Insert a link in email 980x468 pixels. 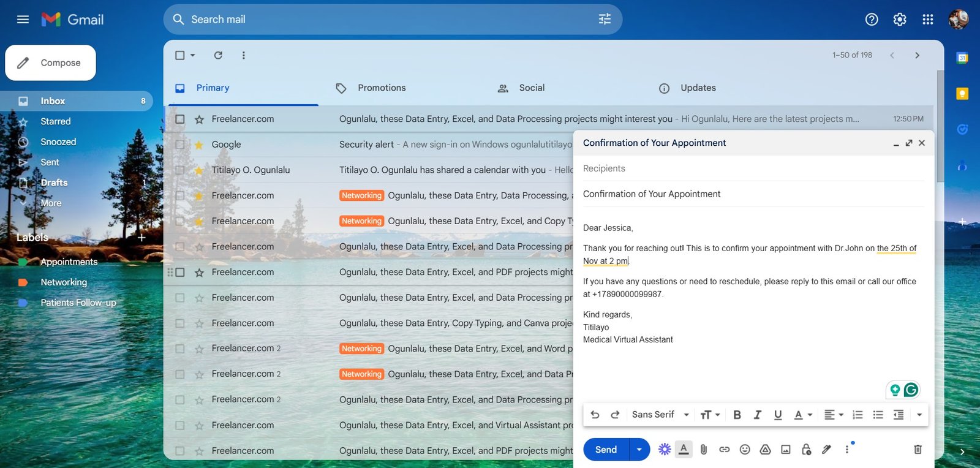coord(725,450)
